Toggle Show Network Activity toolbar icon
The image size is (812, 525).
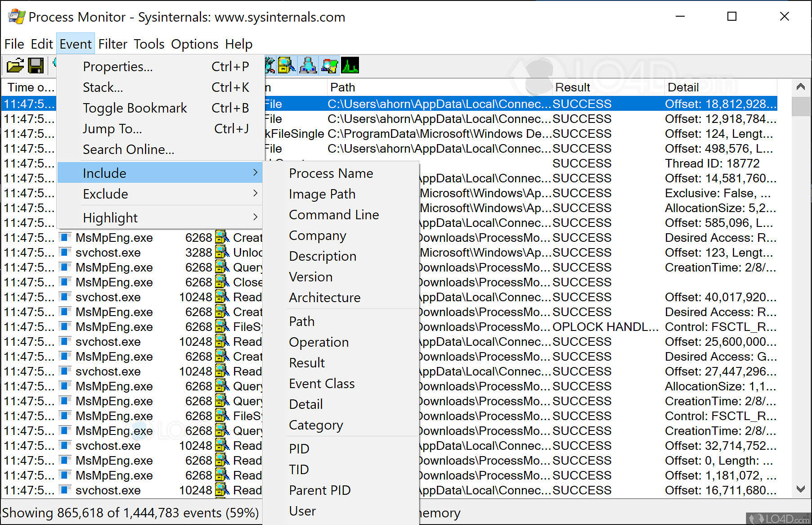pos(308,66)
